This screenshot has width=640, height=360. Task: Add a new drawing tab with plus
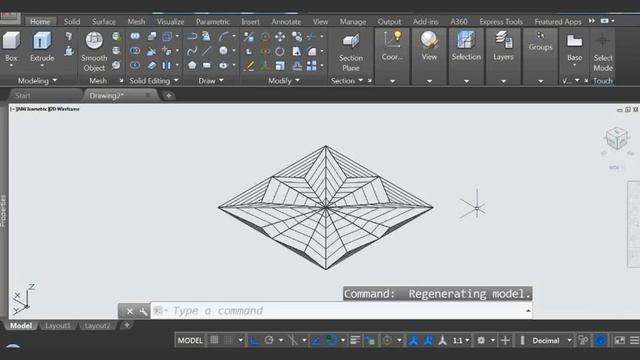pyautogui.click(x=168, y=96)
